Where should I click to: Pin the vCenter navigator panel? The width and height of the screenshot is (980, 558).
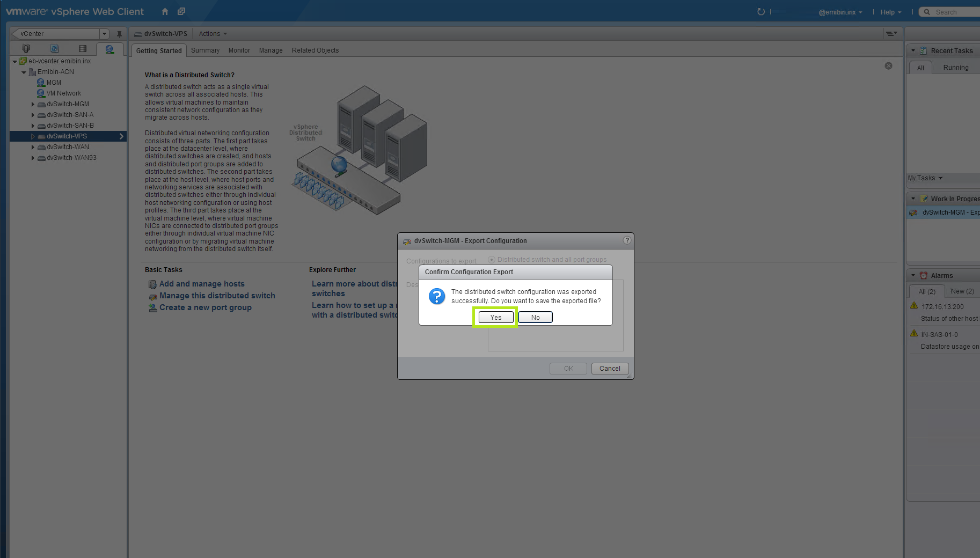119,34
